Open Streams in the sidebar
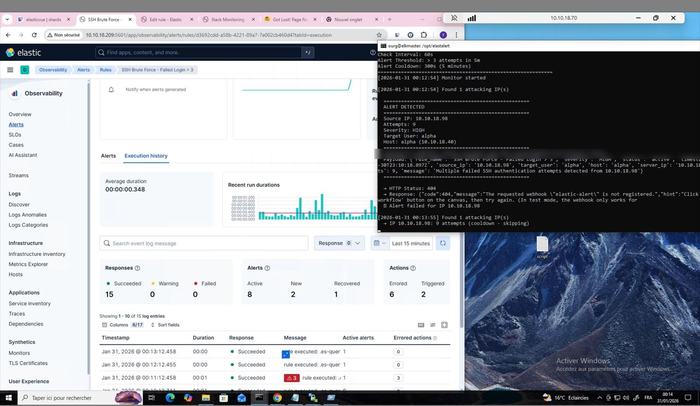The height and width of the screenshot is (406, 700). tap(18, 176)
